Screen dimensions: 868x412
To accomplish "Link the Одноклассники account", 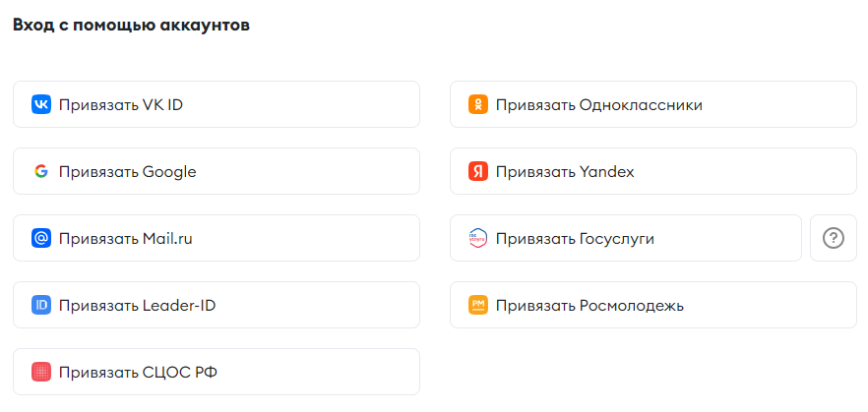I will 653,104.
